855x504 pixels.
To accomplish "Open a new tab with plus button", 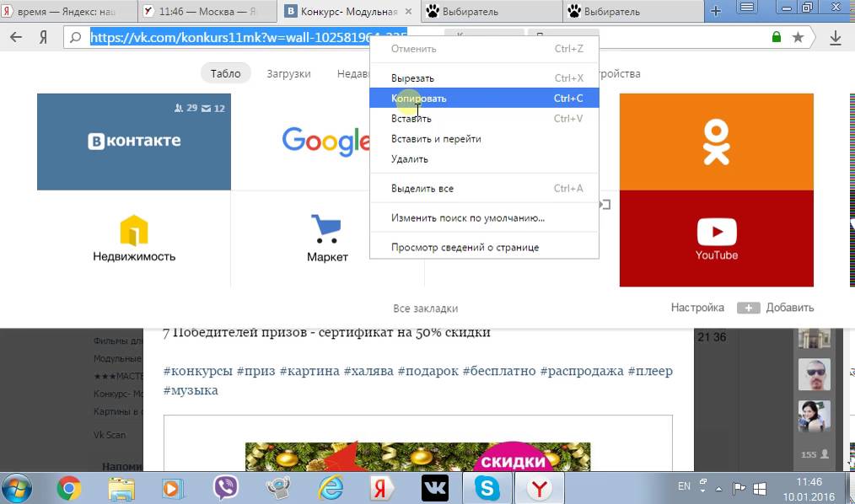I will tap(716, 11).
